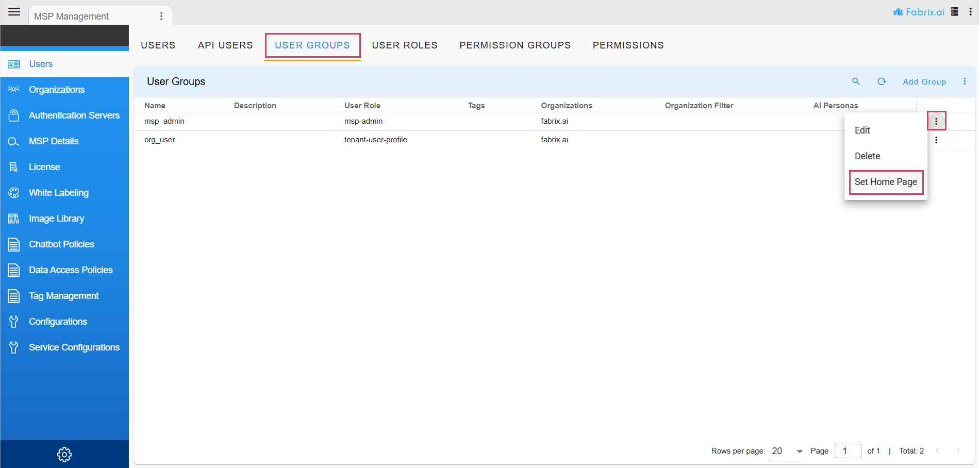Open the Rows per page dropdown

[x=786, y=450]
